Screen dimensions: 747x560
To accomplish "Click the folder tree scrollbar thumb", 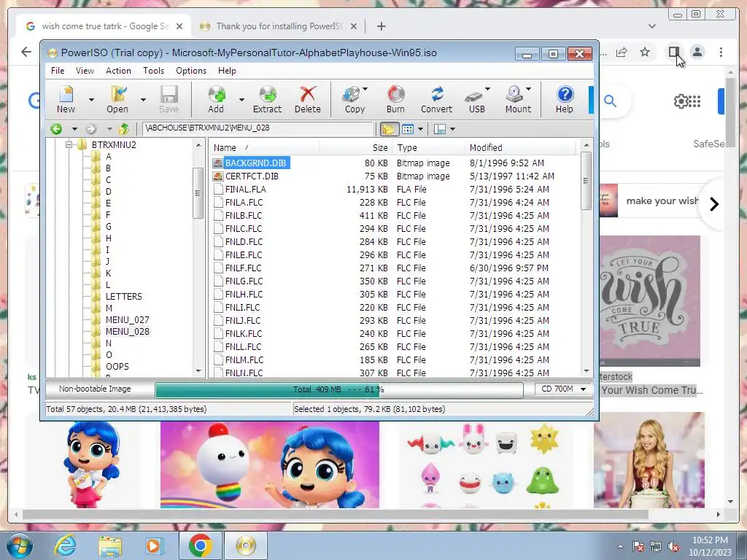I will (198, 192).
